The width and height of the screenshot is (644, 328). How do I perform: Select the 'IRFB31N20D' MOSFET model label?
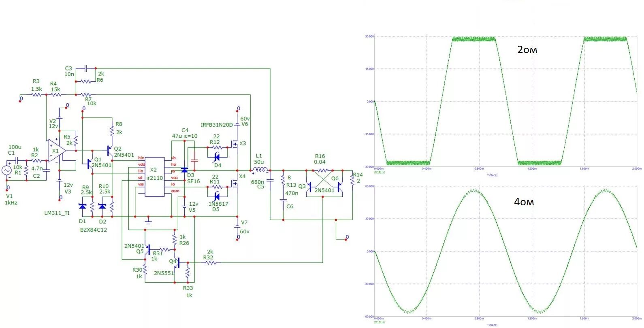click(217, 125)
